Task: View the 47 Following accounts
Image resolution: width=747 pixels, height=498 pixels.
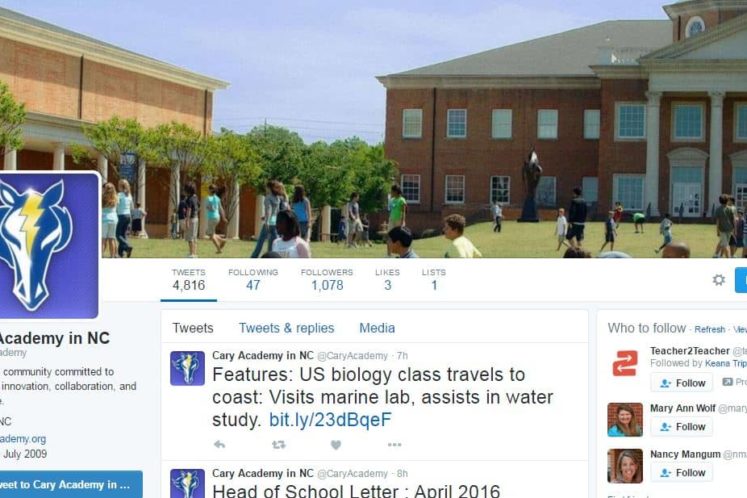Action: [253, 279]
